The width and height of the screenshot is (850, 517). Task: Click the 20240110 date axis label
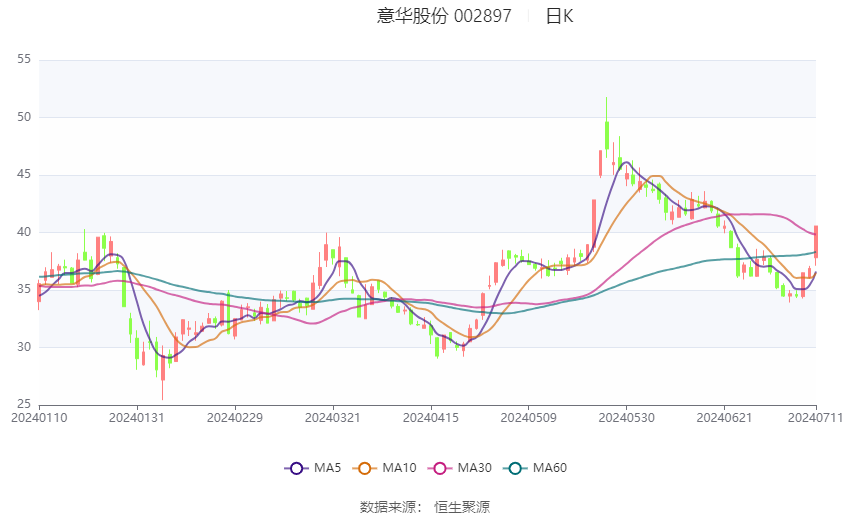coord(39,418)
